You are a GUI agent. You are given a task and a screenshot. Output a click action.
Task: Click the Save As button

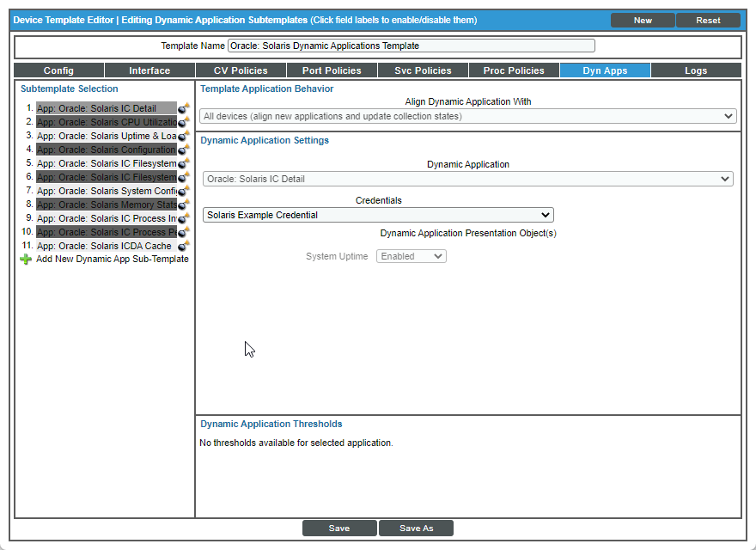click(x=416, y=529)
